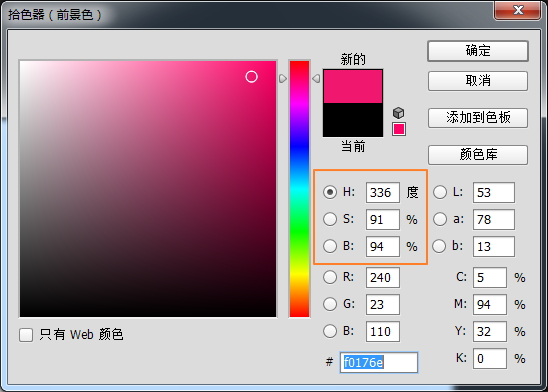Click the HSB brightness field showing 94
The width and height of the screenshot is (548, 392).
(383, 246)
